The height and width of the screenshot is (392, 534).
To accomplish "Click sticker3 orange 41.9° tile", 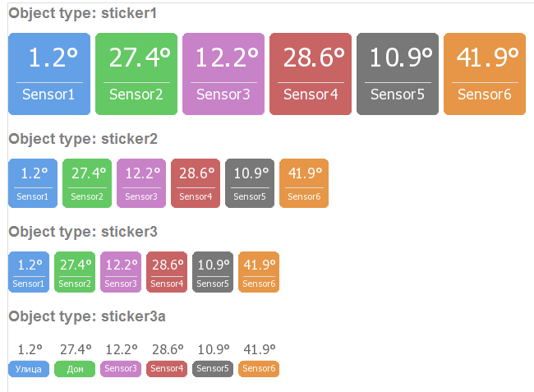I will (259, 272).
